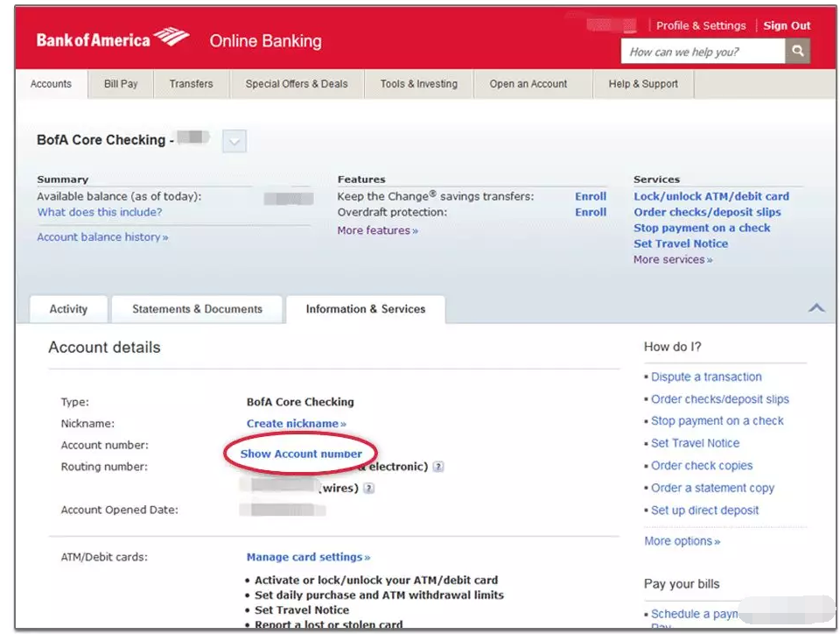This screenshot has width=840, height=634.
Task: Open the Bill Pay tab
Action: click(121, 84)
